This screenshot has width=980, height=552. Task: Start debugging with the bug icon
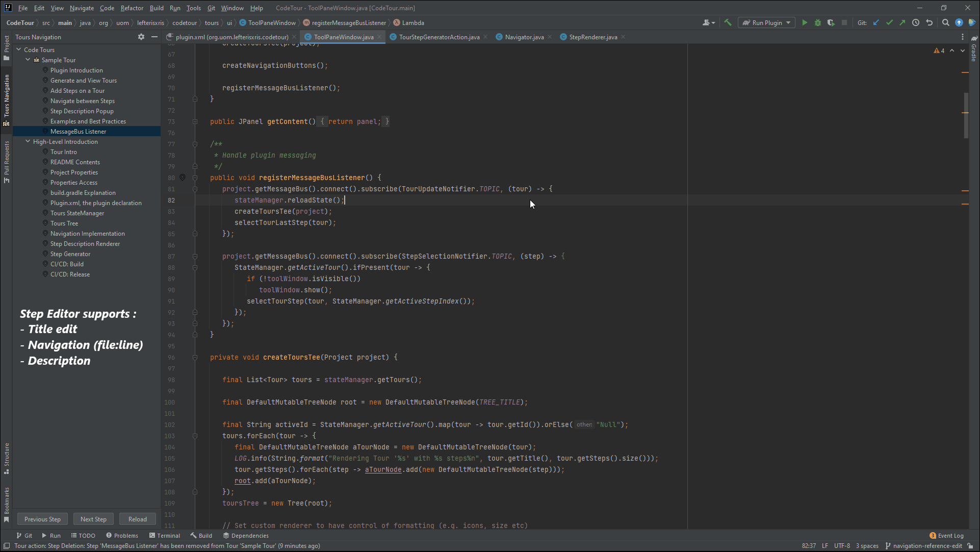818,22
